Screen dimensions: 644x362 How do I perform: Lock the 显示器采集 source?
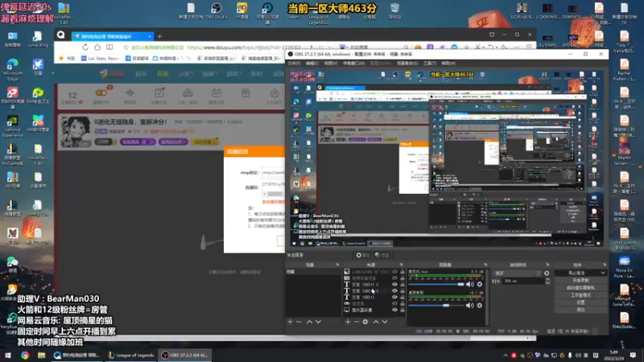(402, 310)
